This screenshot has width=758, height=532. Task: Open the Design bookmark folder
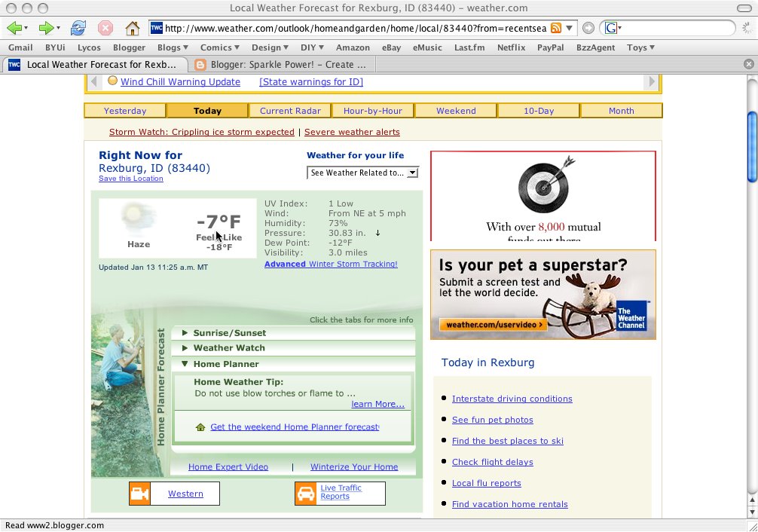[x=270, y=47]
